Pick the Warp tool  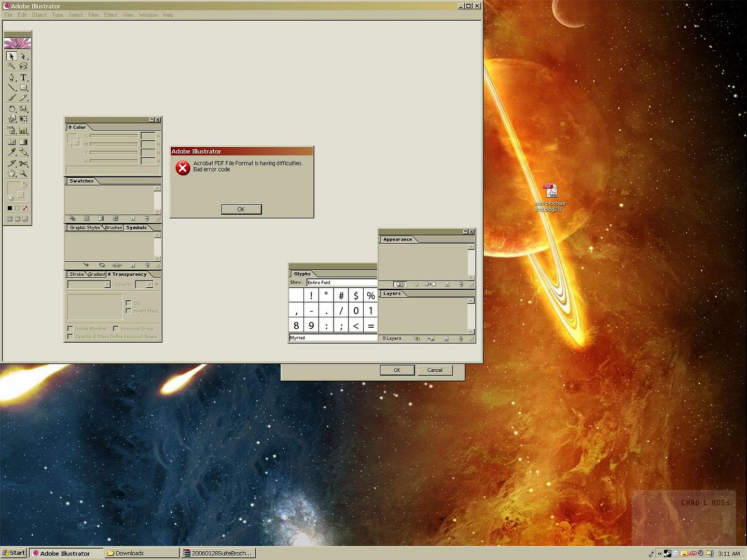[11, 119]
